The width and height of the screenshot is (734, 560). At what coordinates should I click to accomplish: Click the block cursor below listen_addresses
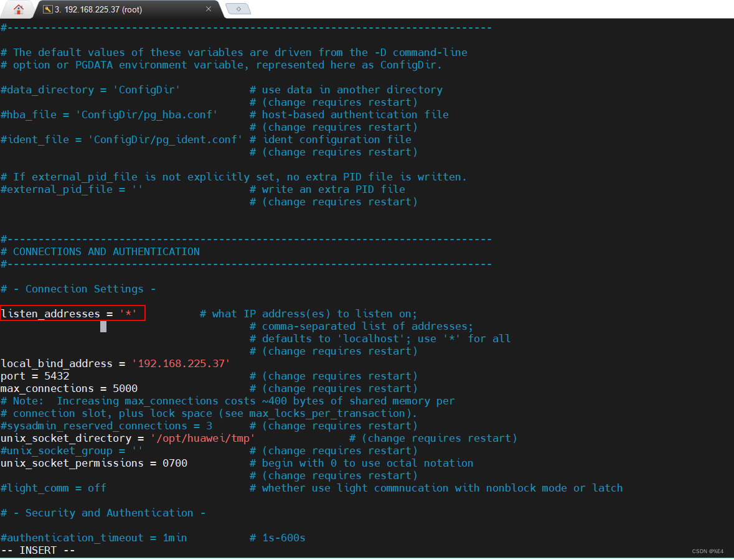(x=103, y=325)
